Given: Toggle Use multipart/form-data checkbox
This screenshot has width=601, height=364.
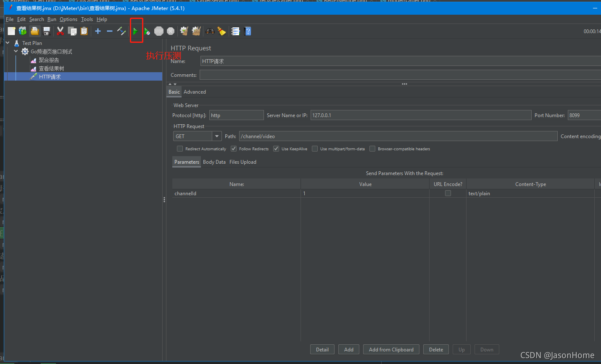Looking at the screenshot, I should tap(315, 149).
